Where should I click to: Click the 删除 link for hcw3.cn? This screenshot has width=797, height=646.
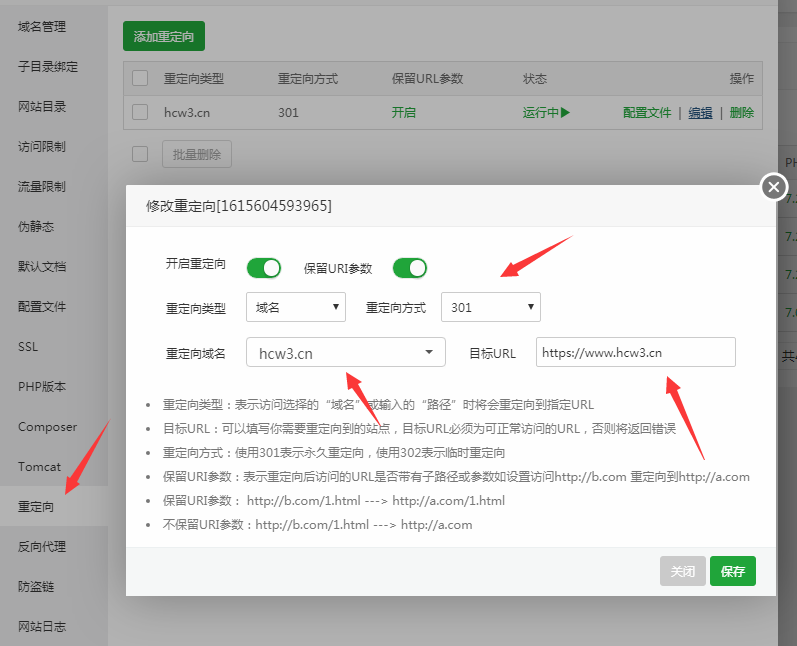[x=742, y=113]
